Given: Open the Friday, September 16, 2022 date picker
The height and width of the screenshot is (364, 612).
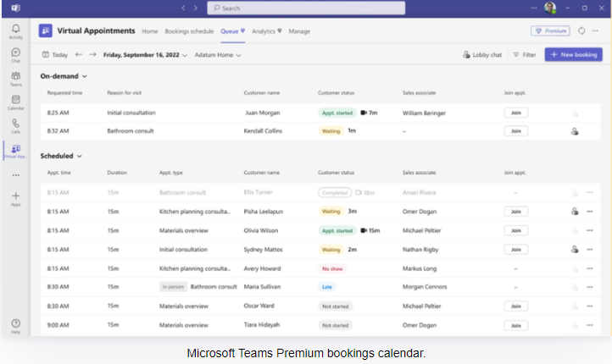Looking at the screenshot, I should (145, 55).
